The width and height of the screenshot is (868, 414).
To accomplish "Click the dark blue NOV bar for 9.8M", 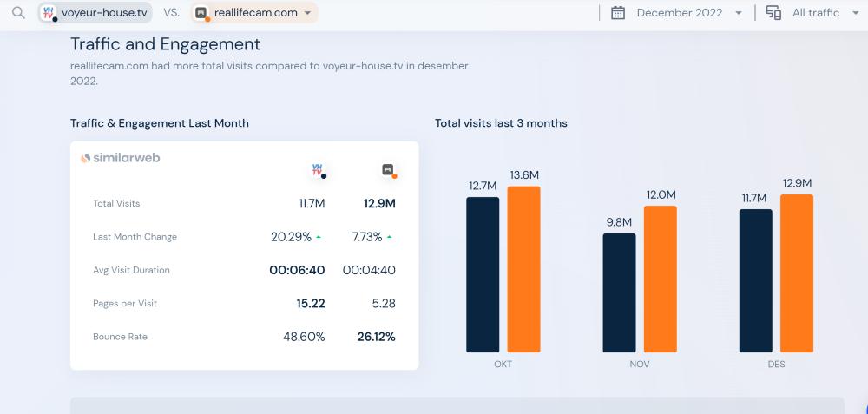I will click(x=619, y=292).
